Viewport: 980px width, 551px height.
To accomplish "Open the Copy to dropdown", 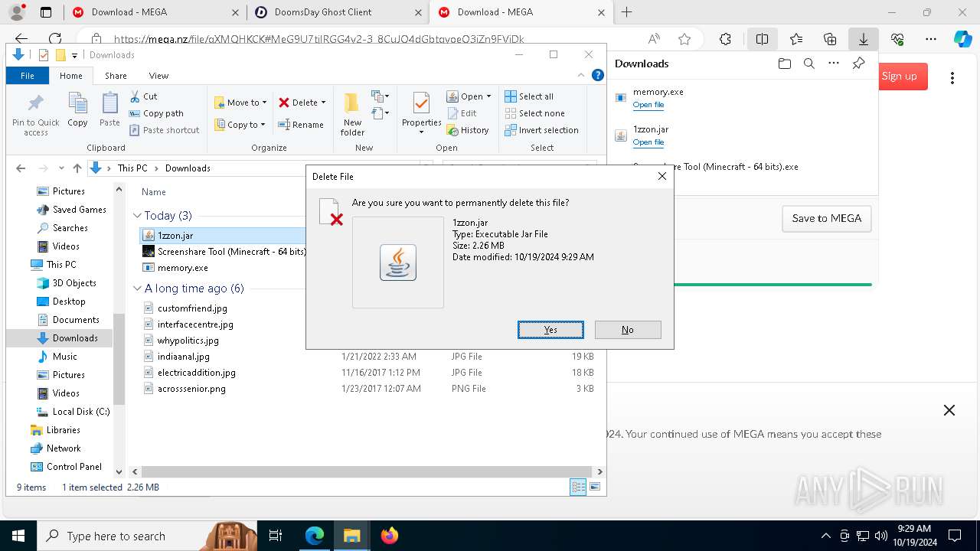I will coord(240,125).
